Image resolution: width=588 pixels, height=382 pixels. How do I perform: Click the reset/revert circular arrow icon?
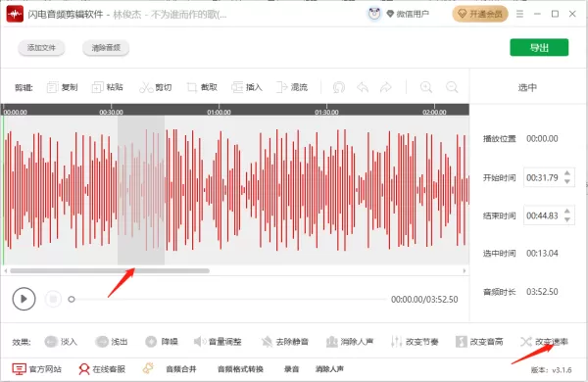(339, 87)
